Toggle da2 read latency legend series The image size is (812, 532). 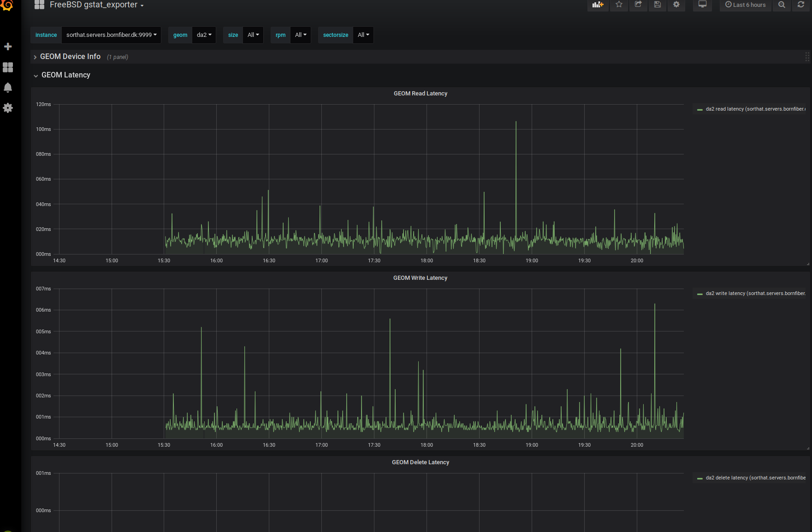(755, 109)
